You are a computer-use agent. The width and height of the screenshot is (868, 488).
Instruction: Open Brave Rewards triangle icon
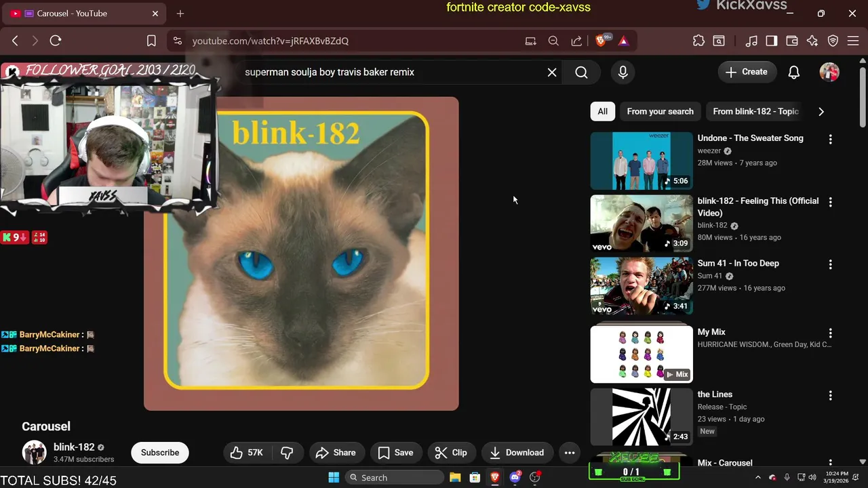(623, 41)
